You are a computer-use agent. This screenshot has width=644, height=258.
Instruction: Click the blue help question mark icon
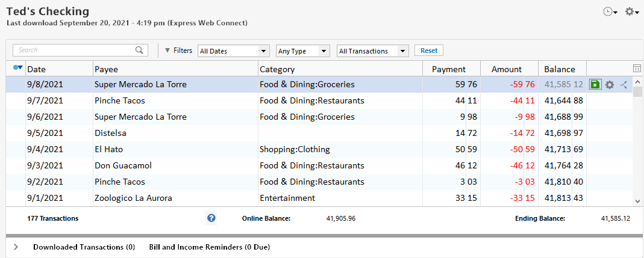(x=211, y=218)
